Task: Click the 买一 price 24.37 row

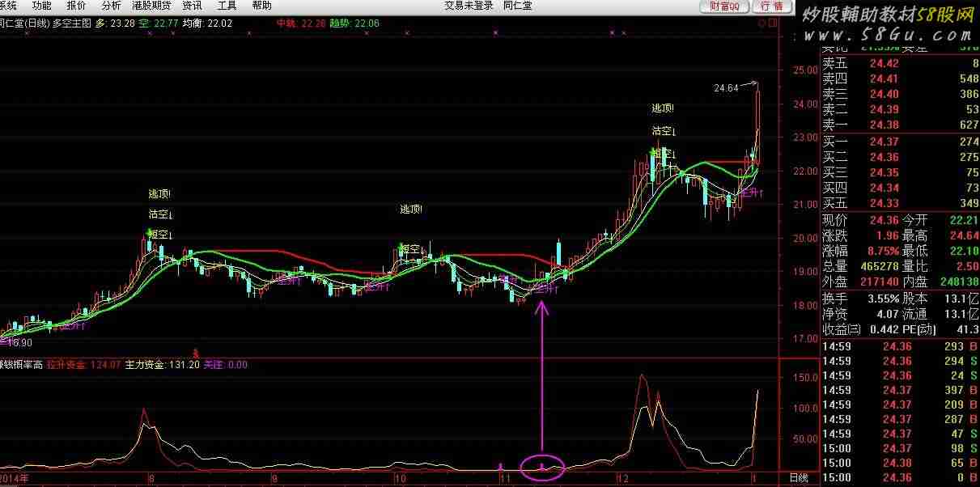Action: (x=900, y=142)
